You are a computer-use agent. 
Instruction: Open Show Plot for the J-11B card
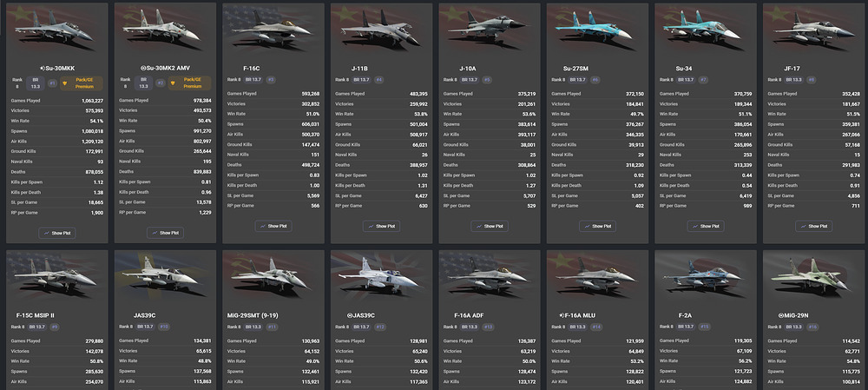pos(381,226)
